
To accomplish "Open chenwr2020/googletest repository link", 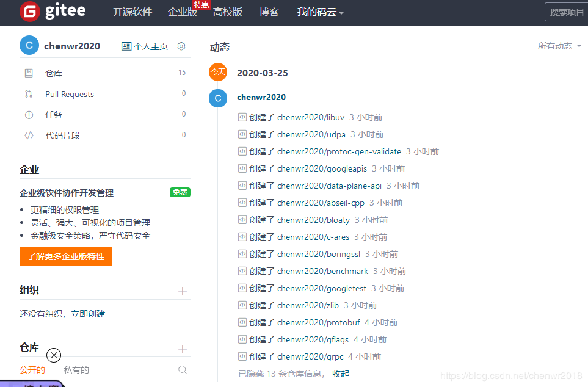I will (x=322, y=288).
